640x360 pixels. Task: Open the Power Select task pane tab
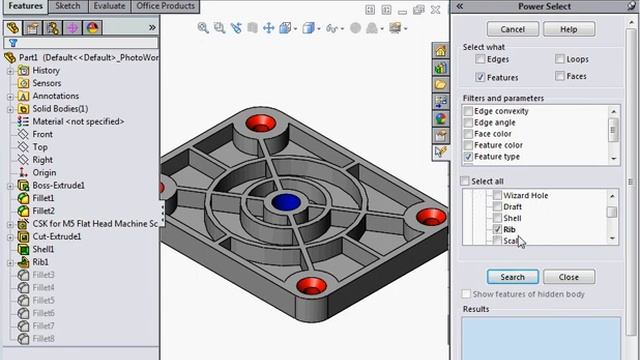(x=440, y=152)
